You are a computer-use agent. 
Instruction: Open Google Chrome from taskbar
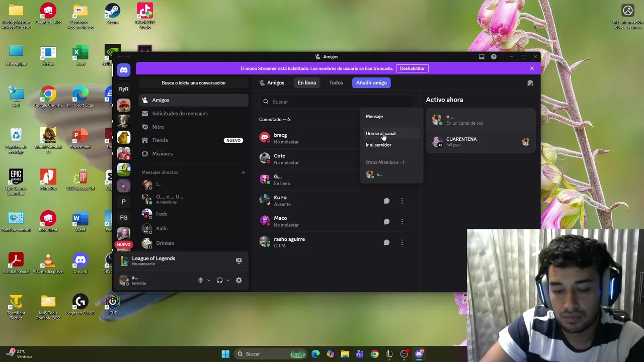point(375,354)
